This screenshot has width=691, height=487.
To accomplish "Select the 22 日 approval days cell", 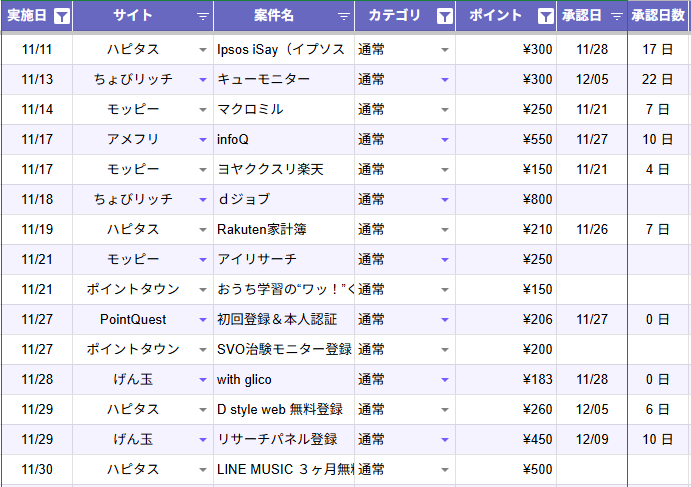I will point(658,80).
